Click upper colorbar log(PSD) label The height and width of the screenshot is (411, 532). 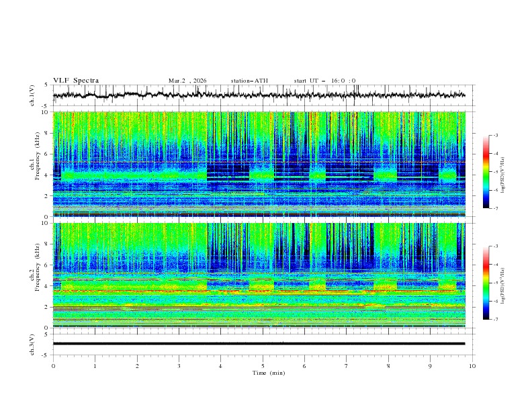click(503, 175)
